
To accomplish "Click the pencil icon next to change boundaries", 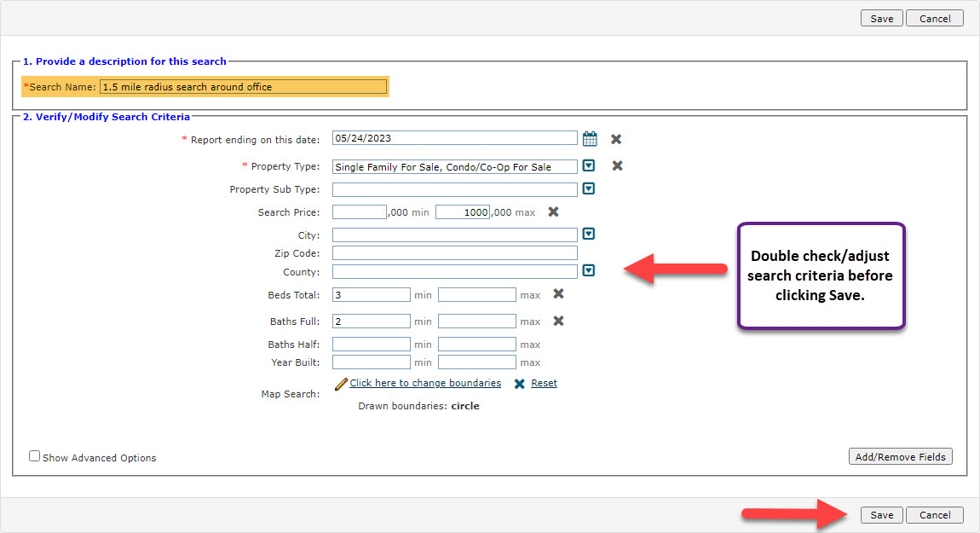I will point(341,384).
